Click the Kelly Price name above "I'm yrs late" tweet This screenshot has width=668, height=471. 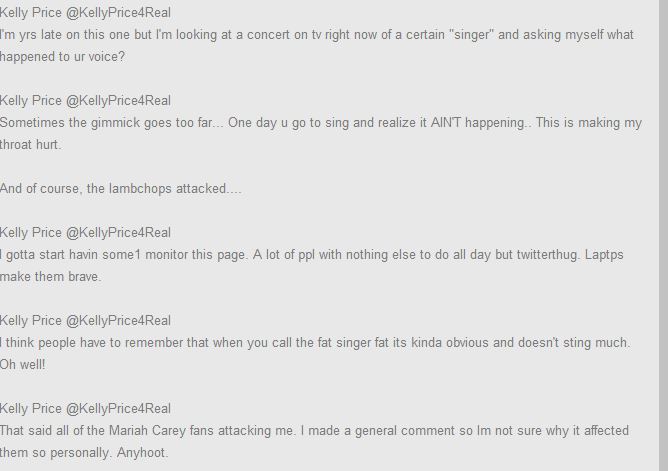pyautogui.click(x=30, y=12)
